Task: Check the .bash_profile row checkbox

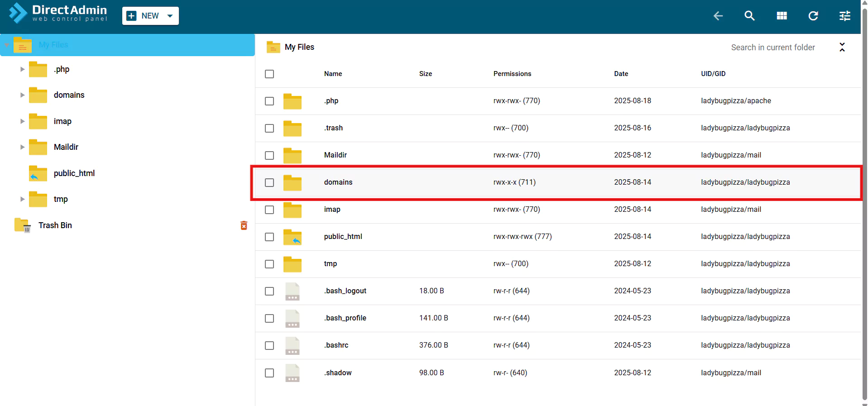Action: pyautogui.click(x=269, y=318)
